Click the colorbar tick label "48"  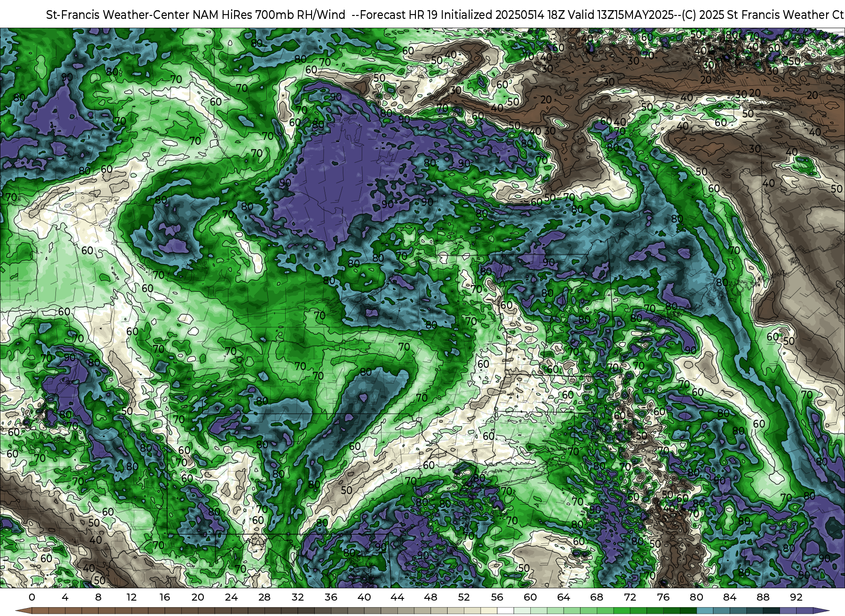pyautogui.click(x=430, y=597)
